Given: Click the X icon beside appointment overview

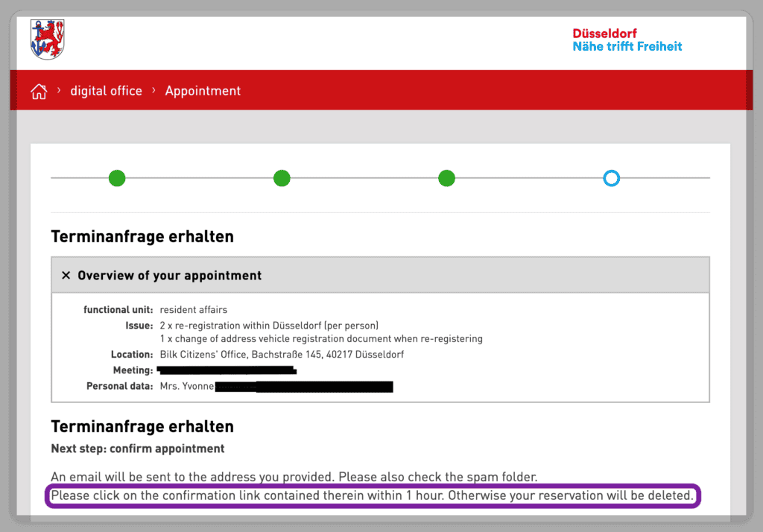Looking at the screenshot, I should [66, 275].
